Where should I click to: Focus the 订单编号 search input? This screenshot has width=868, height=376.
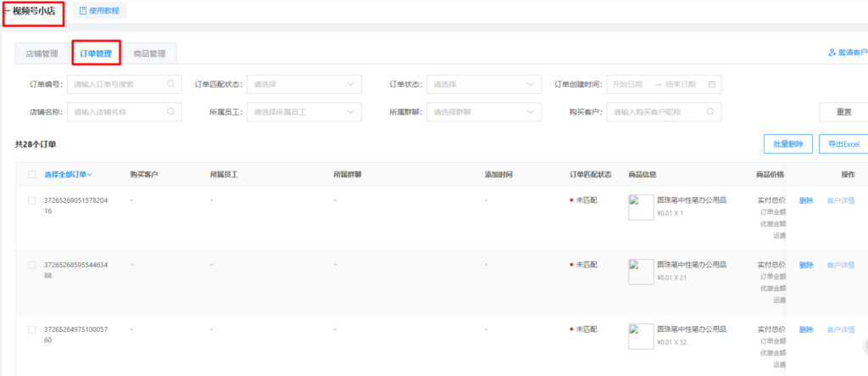pos(124,84)
